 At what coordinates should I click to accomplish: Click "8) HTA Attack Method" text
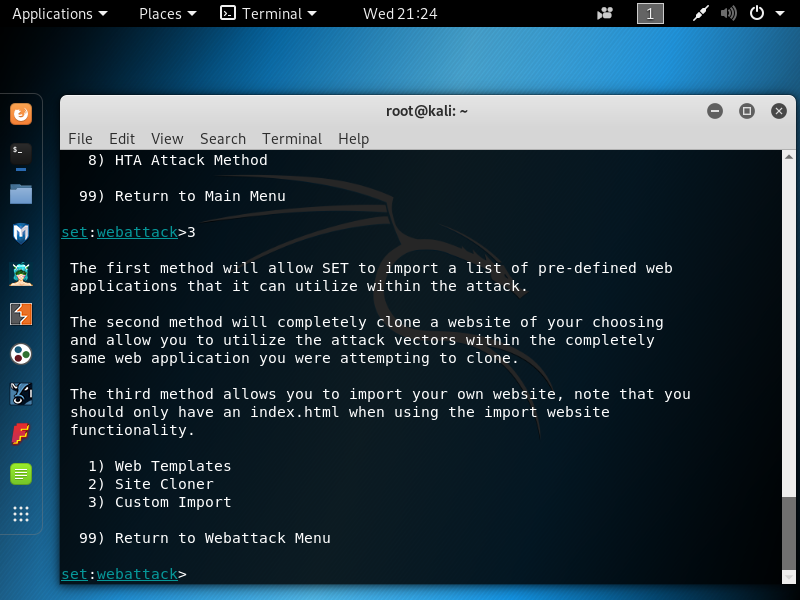coord(178,160)
